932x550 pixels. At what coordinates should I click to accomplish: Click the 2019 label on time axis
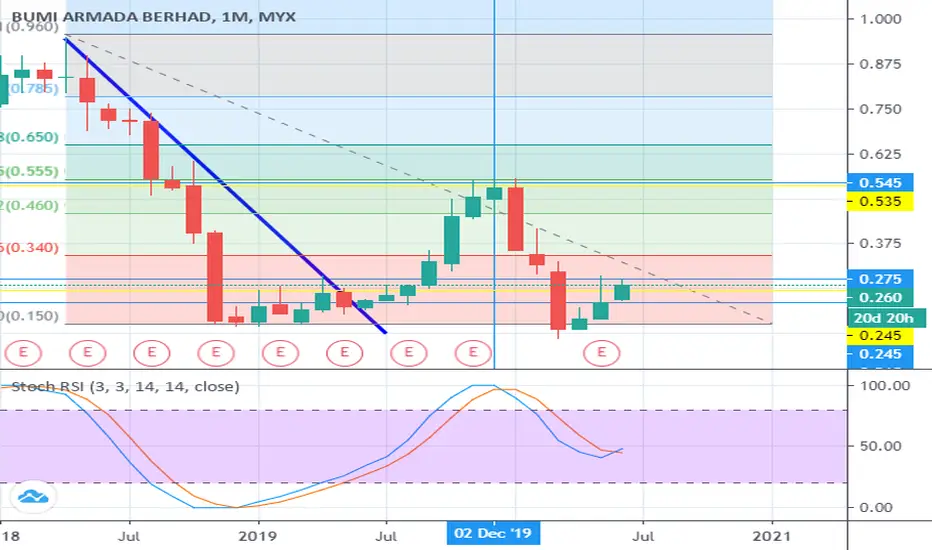257,536
